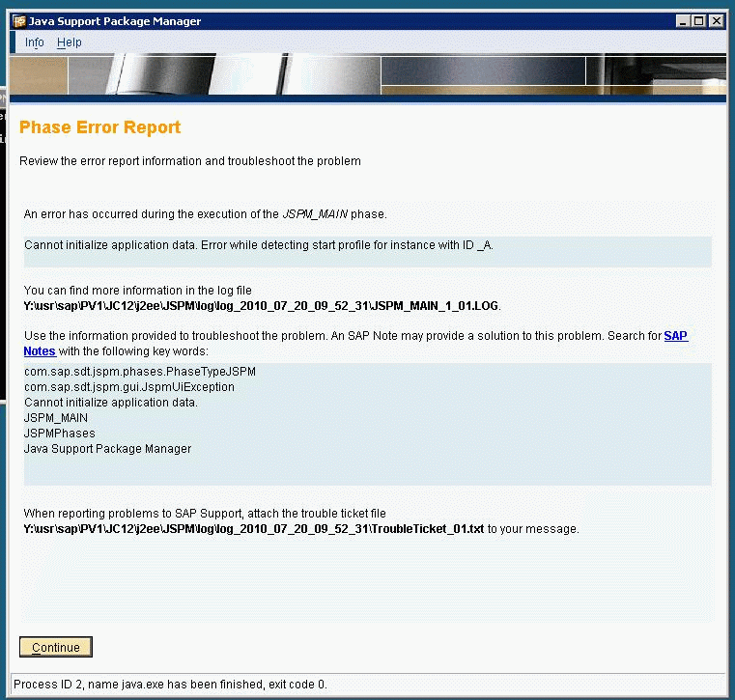Click keyword com.sap.sdt.jspm.phases.PhaseTypeJSPM
The width and height of the screenshot is (735, 700).
(140, 372)
